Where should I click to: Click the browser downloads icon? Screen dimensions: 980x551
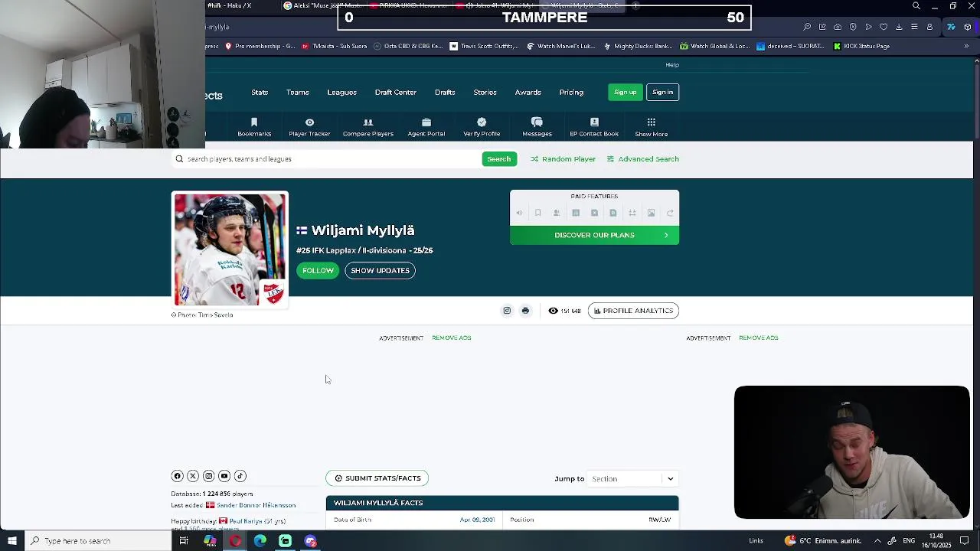(899, 27)
